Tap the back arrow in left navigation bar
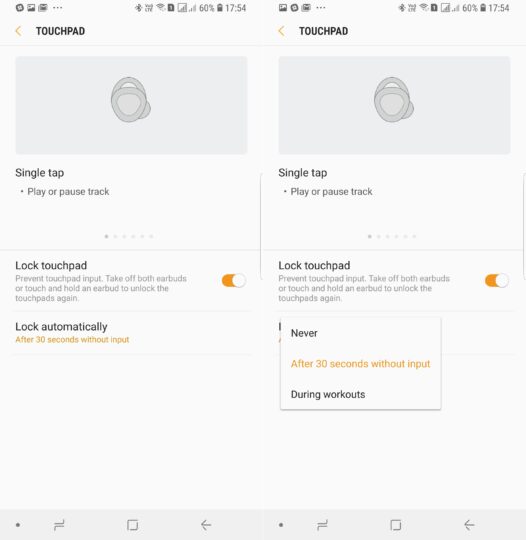Viewport: 526px width, 540px height. [206, 525]
